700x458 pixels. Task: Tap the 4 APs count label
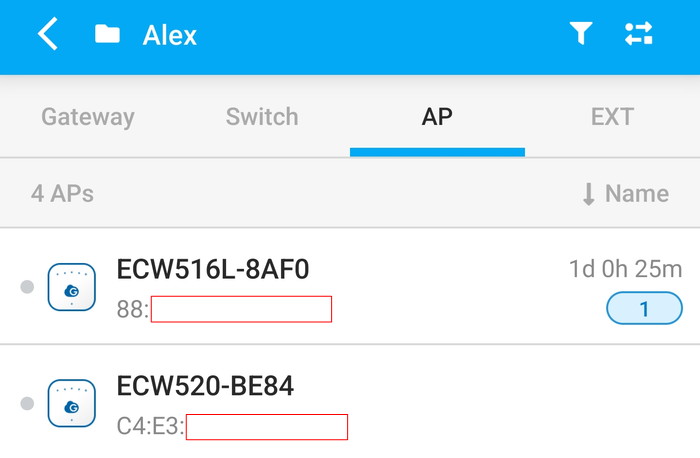(x=62, y=193)
